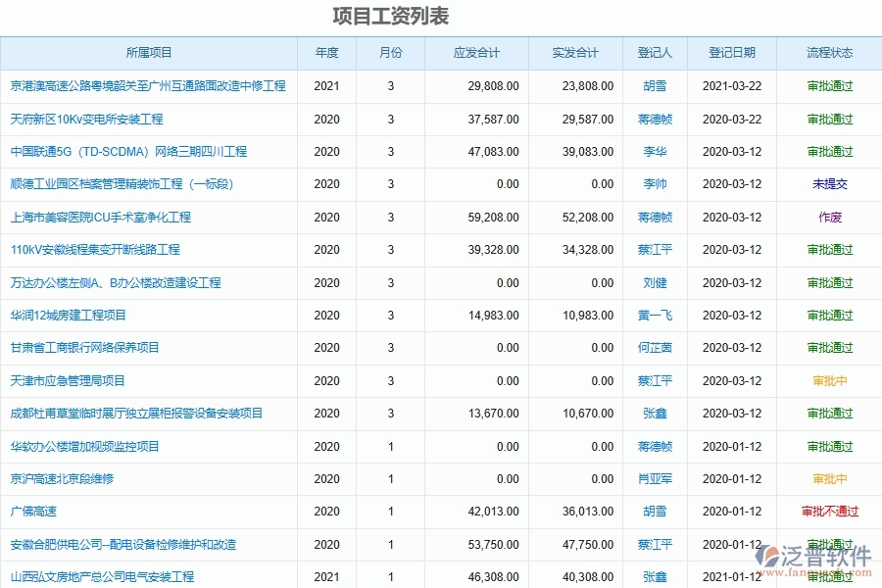Click the red icon beside 天津市应急管理局项目
Image resolution: width=882 pixels, height=588 pixels.
(10, 380)
